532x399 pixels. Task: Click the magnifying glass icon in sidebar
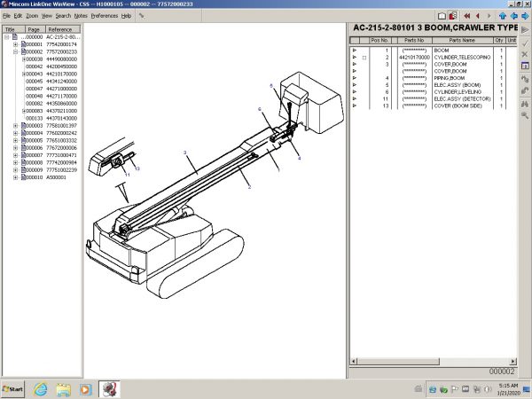point(525,115)
